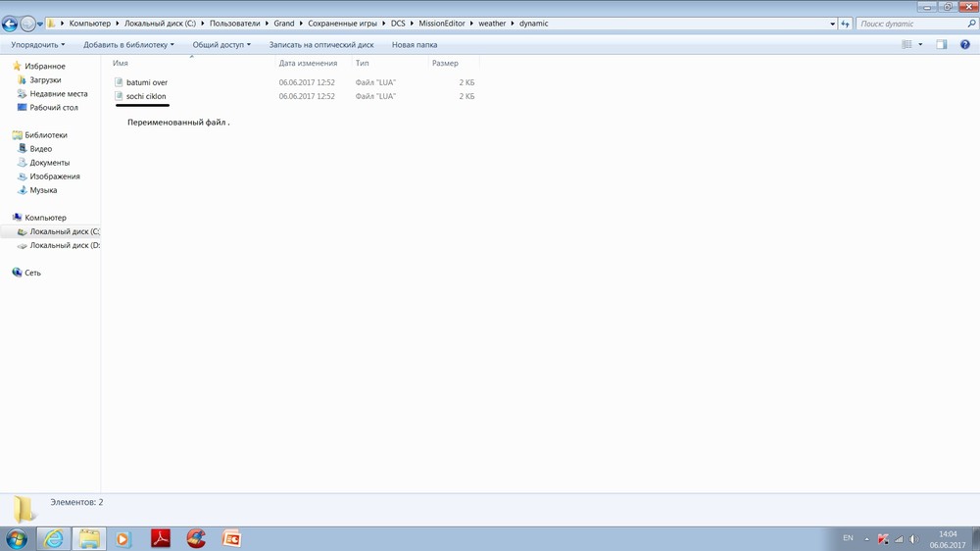Click the sochi ciklon file icon
The image size is (980, 551).
point(119,96)
